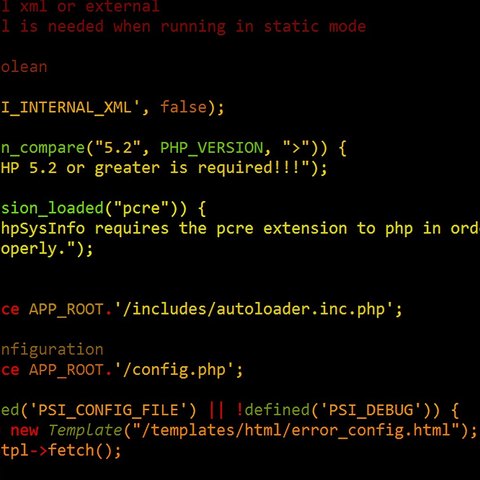Screen dimensions: 480x480
Task: Click the '/config.php' path string
Action: [x=174, y=370]
